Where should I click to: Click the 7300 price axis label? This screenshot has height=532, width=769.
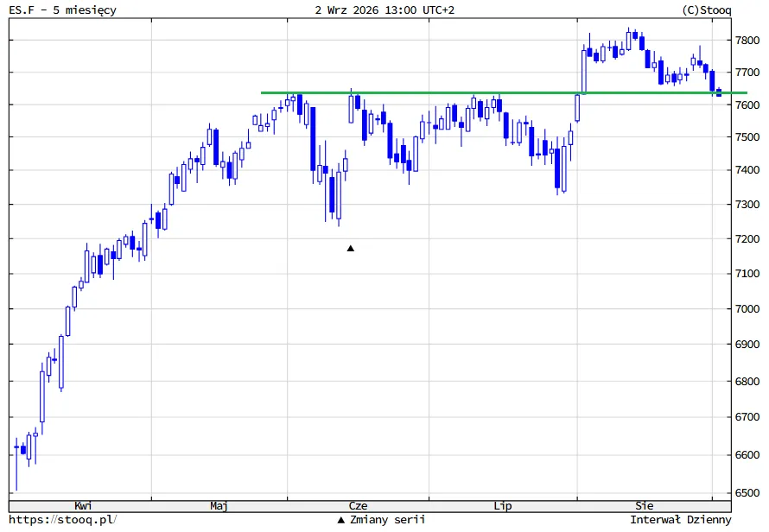[x=747, y=205]
